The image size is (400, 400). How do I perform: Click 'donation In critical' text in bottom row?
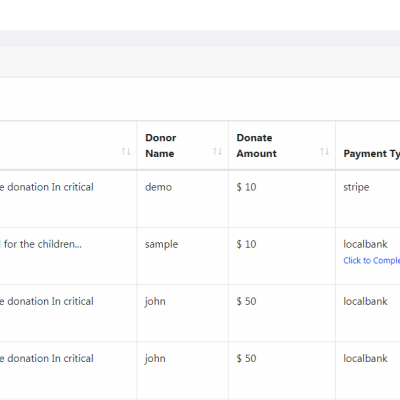50,359
